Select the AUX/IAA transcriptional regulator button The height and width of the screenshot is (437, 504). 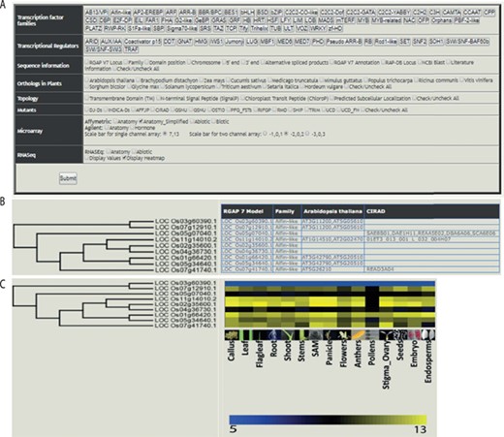(x=110, y=42)
